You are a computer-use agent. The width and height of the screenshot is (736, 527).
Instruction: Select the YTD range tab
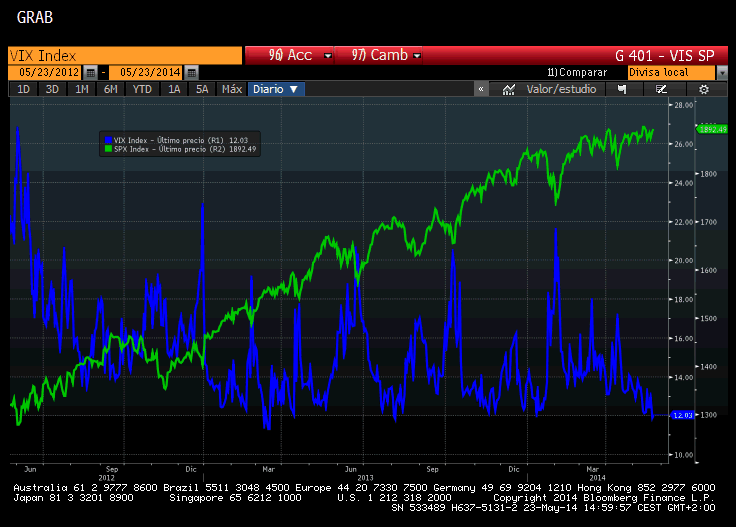(142, 89)
